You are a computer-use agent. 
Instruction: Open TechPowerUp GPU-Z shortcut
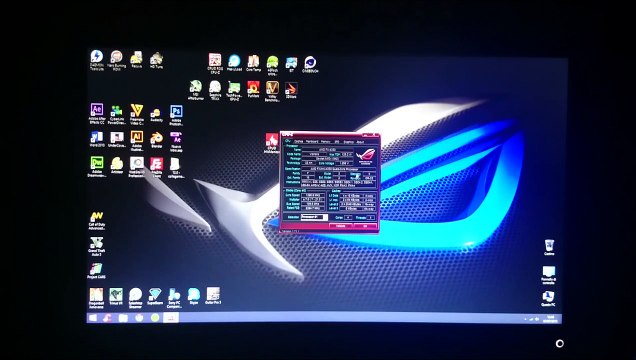pyautogui.click(x=234, y=91)
